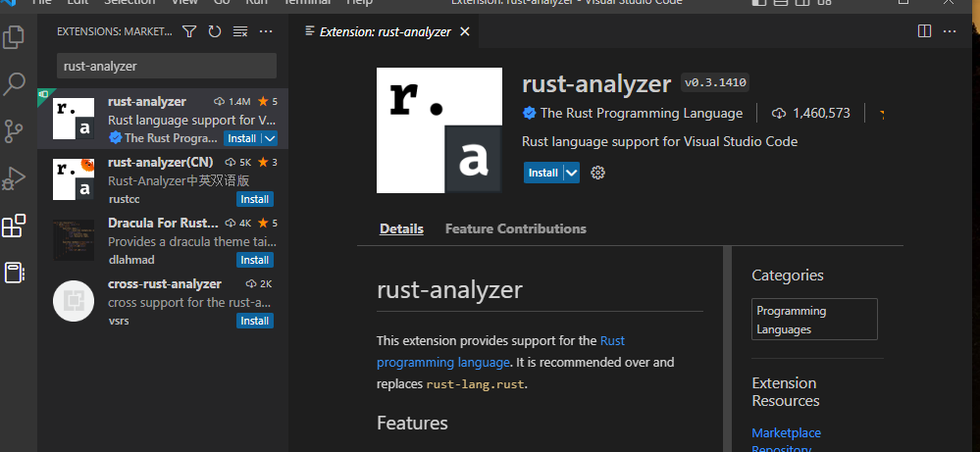Open the Marketplace resource link
The width and height of the screenshot is (980, 452).
786,432
